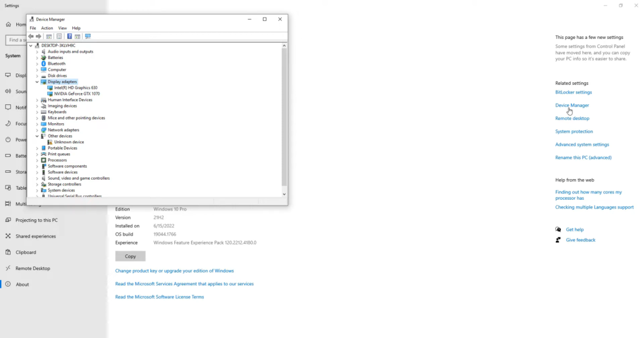Image resolution: width=644 pixels, height=338 pixels.
Task: Select the Get help icon
Action: [558, 229]
